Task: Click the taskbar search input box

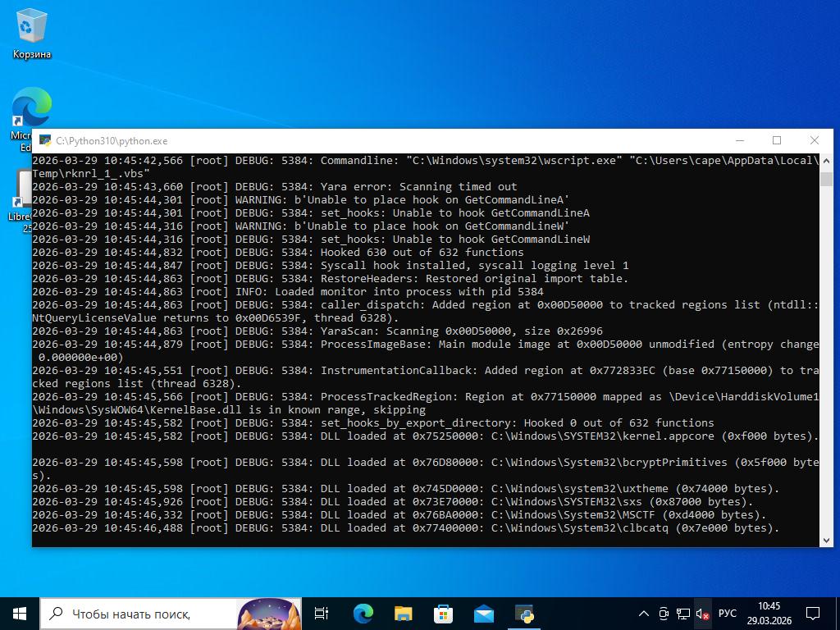Action: pyautogui.click(x=139, y=614)
